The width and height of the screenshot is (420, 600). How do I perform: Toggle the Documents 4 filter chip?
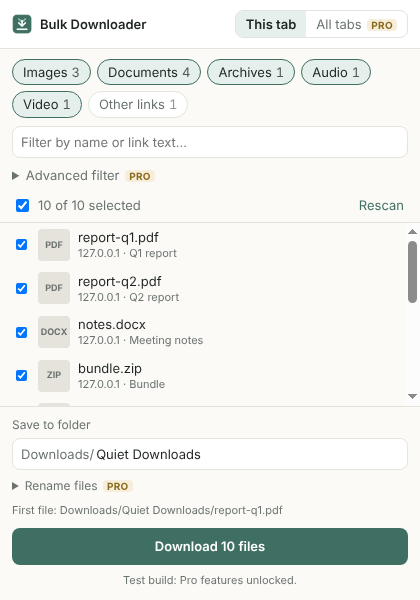point(149,72)
